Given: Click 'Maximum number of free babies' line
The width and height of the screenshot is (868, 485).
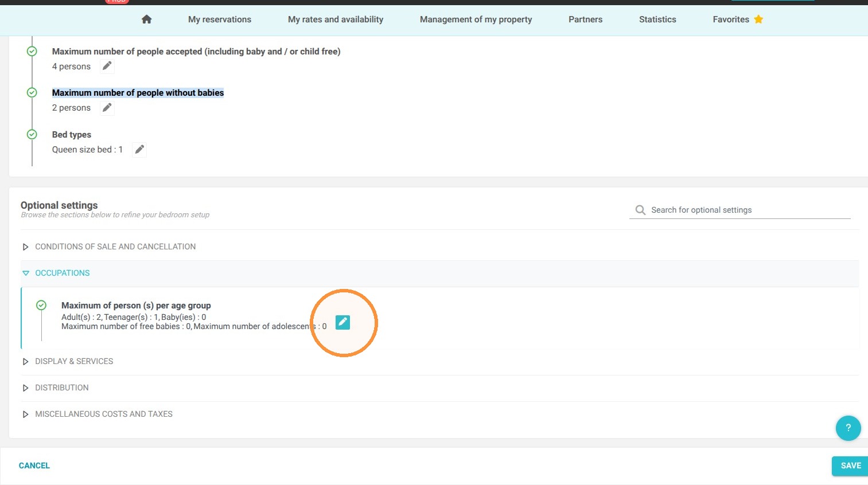Looking at the screenshot, I should (x=194, y=326).
